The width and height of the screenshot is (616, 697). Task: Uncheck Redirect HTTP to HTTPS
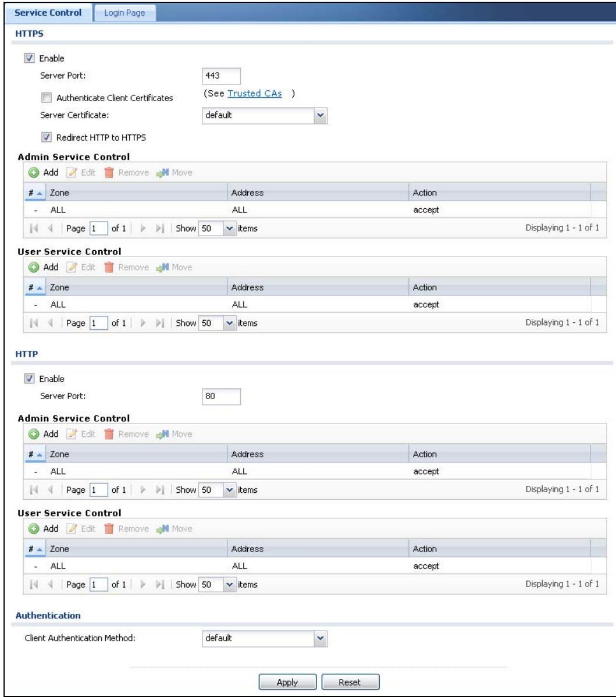[x=46, y=137]
